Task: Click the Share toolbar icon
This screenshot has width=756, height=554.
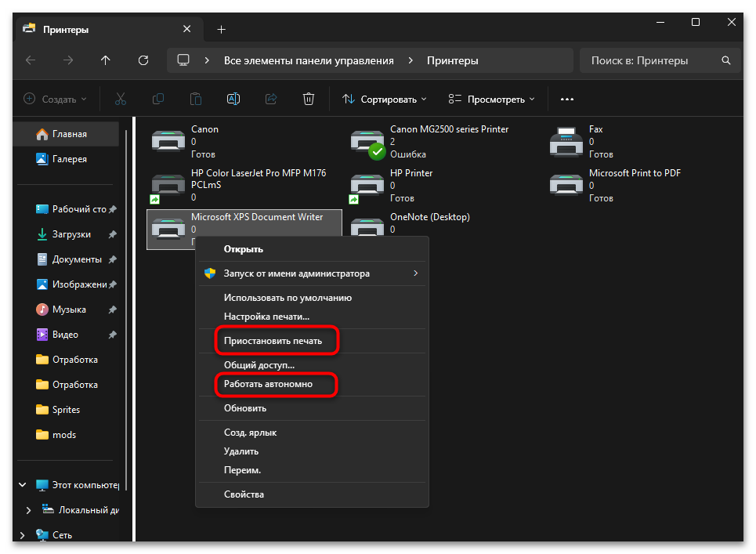Action: click(x=271, y=100)
